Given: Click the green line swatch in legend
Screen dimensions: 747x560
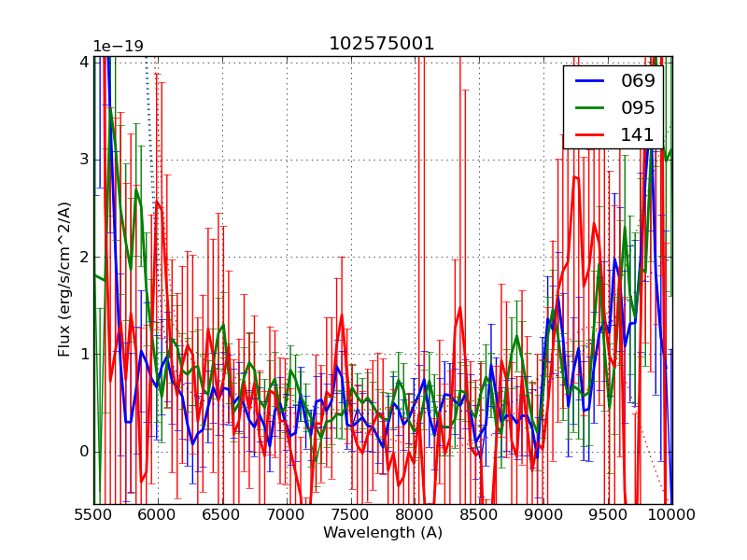Looking at the screenshot, I should coord(590,107).
